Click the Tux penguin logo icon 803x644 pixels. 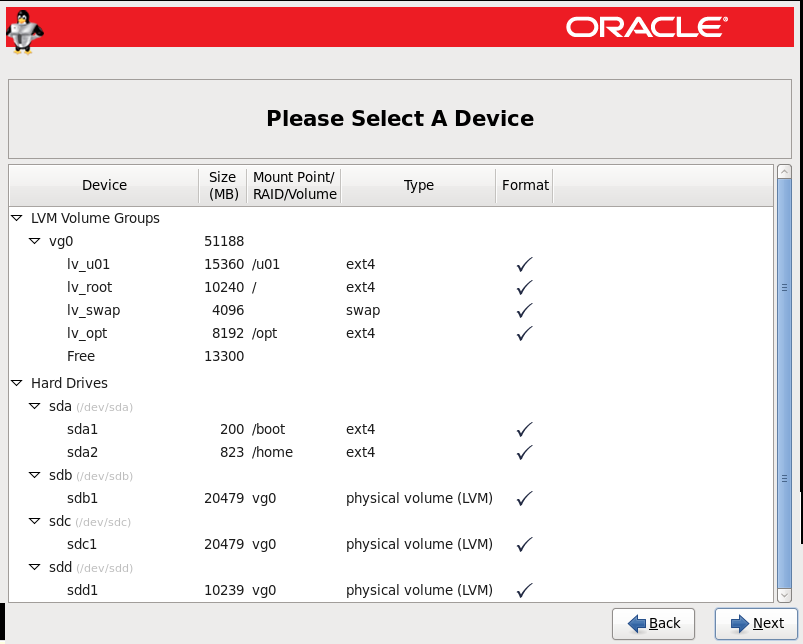pyautogui.click(x=24, y=32)
